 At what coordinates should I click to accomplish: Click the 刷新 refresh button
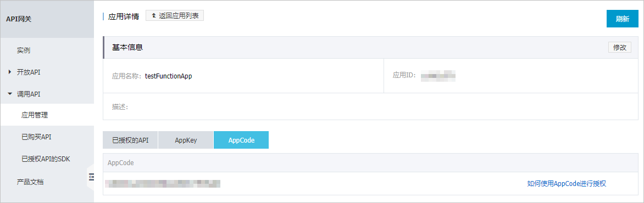(622, 19)
